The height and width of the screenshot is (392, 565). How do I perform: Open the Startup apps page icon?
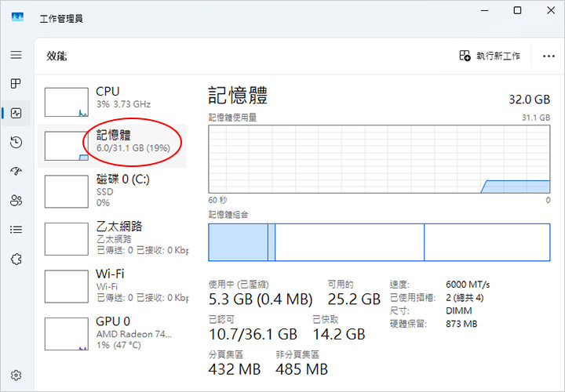(x=16, y=172)
